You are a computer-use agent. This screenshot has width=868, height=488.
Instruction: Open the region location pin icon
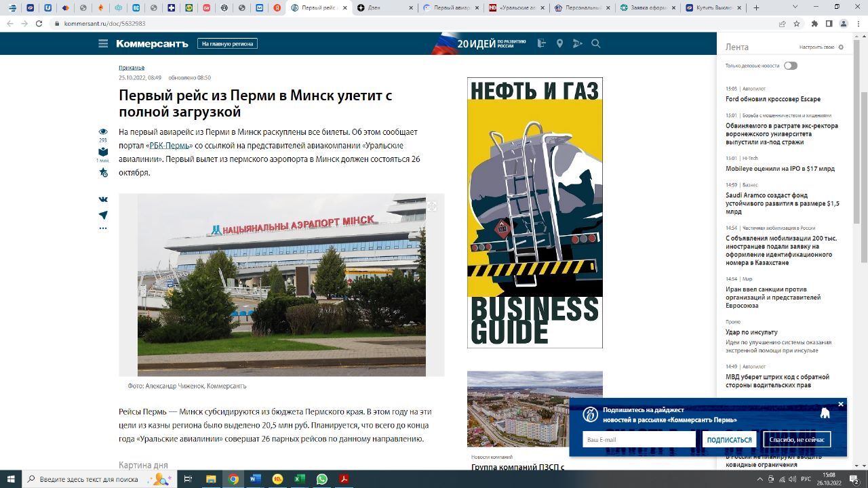[559, 43]
